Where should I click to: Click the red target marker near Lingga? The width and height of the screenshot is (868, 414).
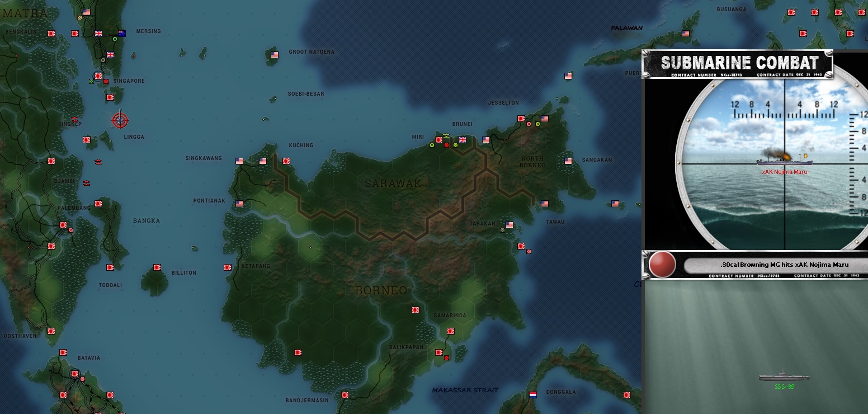(x=120, y=120)
